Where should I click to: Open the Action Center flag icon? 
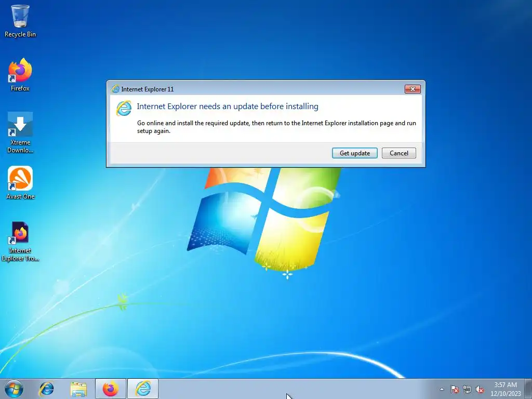point(455,389)
